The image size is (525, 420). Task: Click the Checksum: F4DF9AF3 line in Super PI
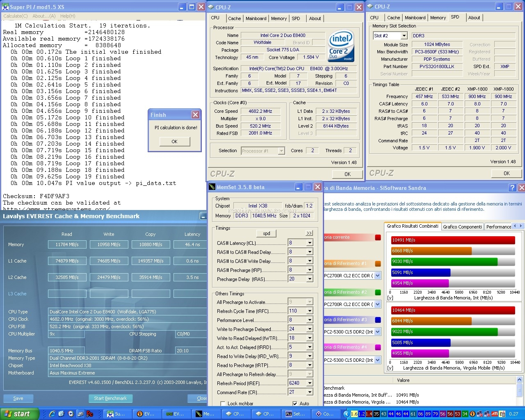coord(36,196)
